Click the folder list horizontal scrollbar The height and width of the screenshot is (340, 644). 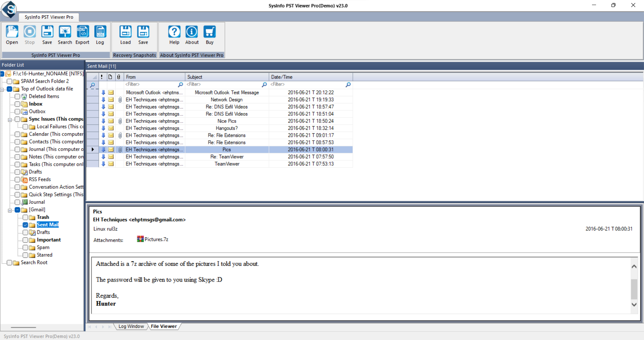tap(23, 327)
